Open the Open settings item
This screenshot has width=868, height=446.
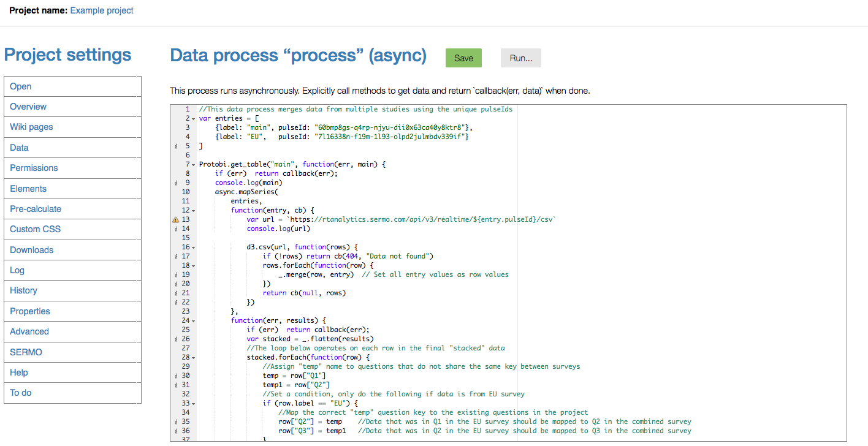(x=72, y=86)
